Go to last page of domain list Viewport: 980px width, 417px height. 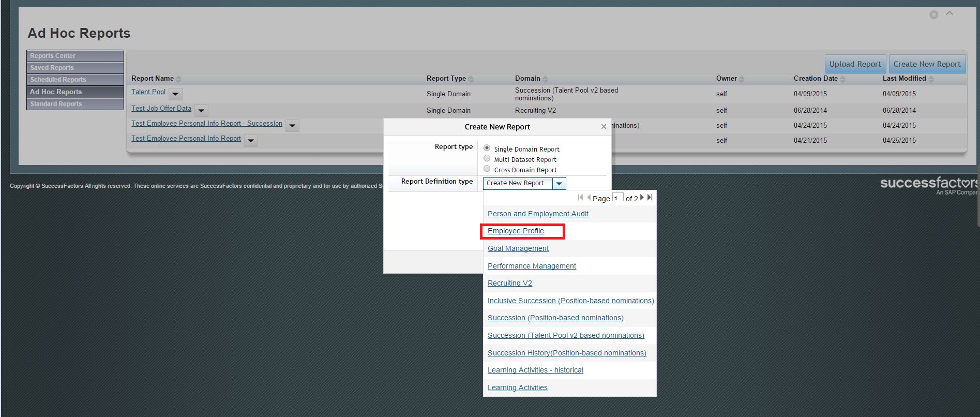point(650,197)
